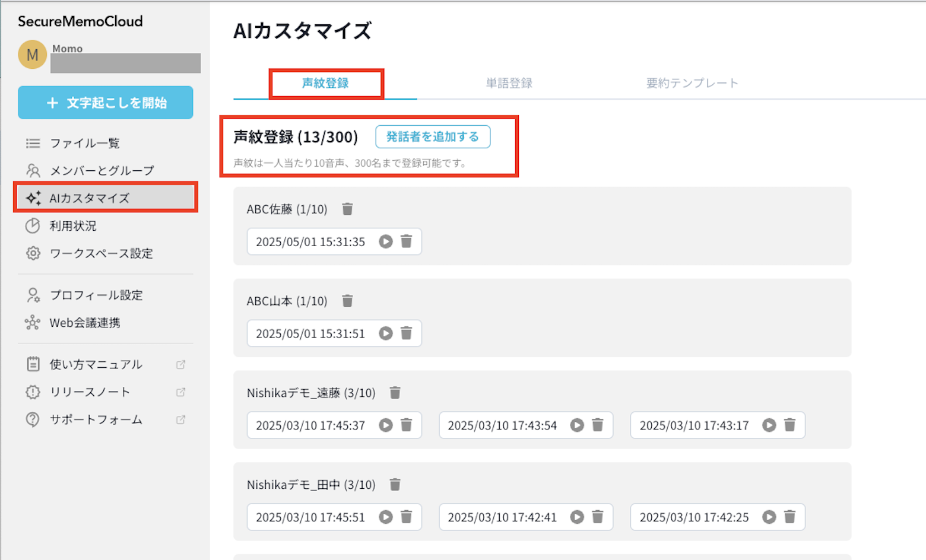Play the 2025/05/01 15:31:35 voice sample

point(386,241)
